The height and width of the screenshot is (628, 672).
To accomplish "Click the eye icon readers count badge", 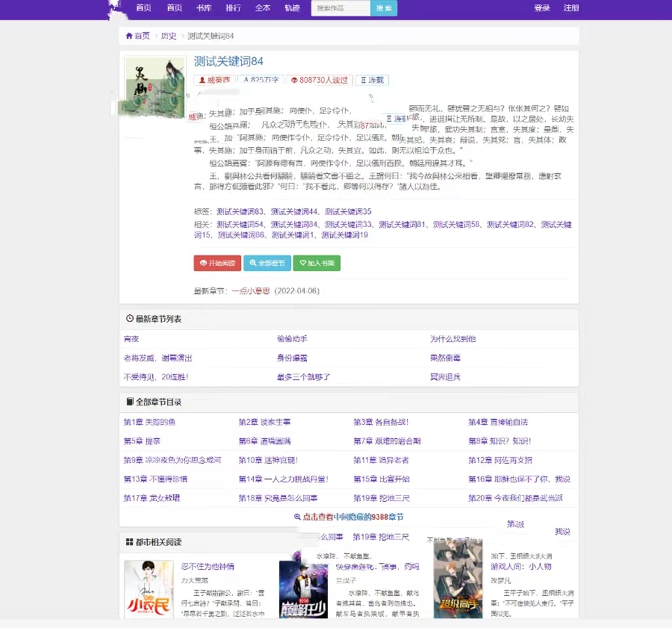I will (x=294, y=80).
